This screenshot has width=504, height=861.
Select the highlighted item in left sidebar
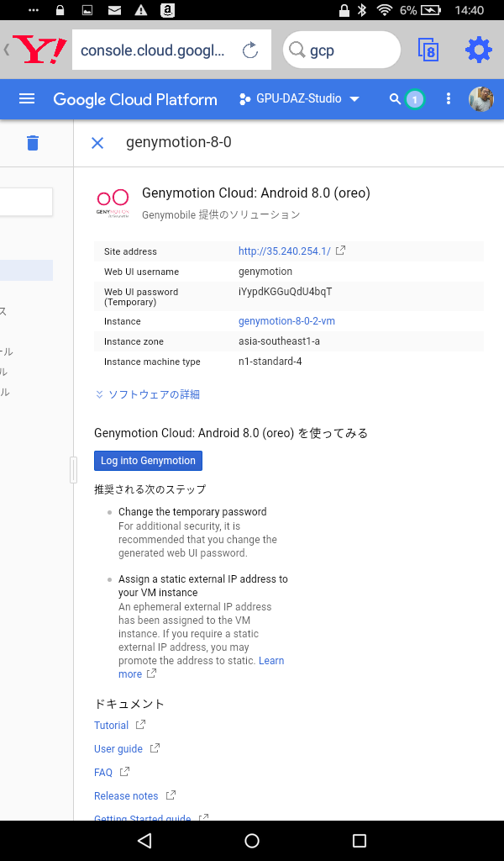coord(26,270)
